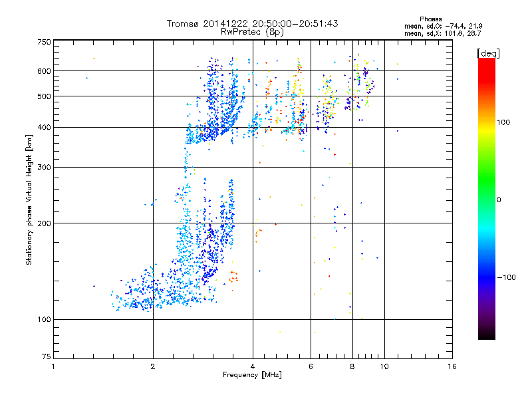Click the y-axis tick label '600'
This screenshot has width=532, height=399.
(44, 71)
